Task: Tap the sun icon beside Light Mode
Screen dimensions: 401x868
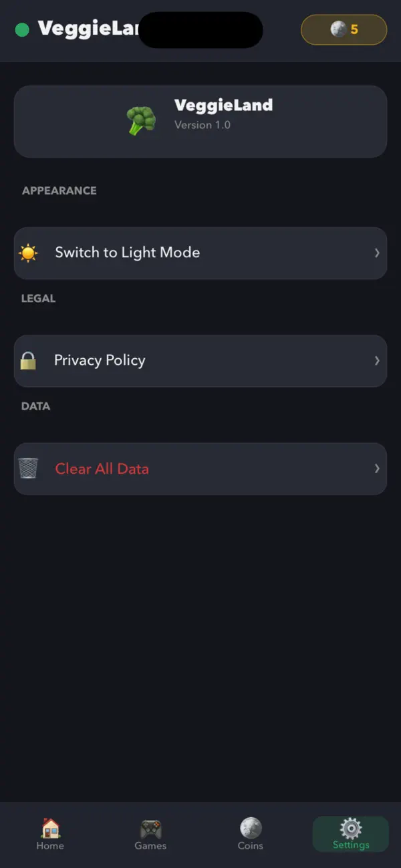Action: pyautogui.click(x=28, y=253)
